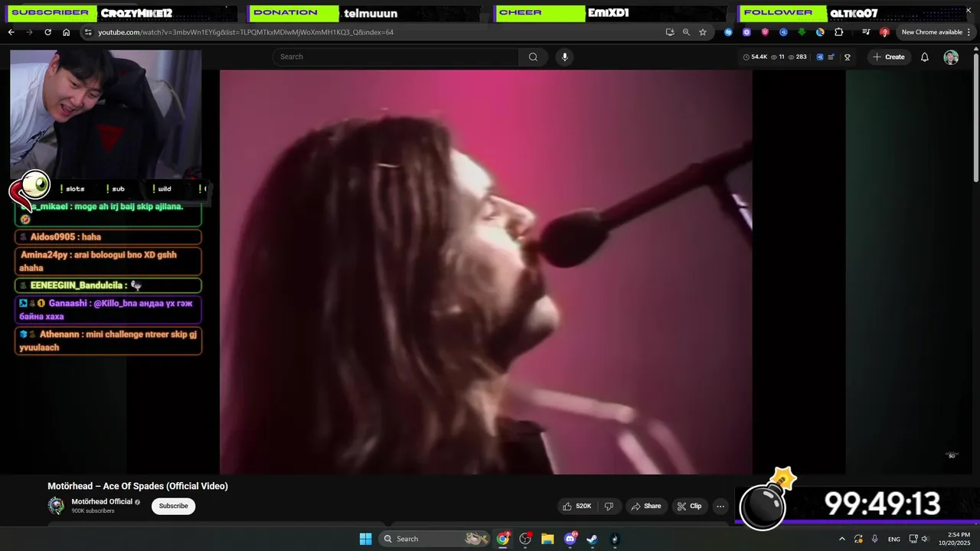
Task: Click the 54.4K stat in header
Action: [x=755, y=57]
